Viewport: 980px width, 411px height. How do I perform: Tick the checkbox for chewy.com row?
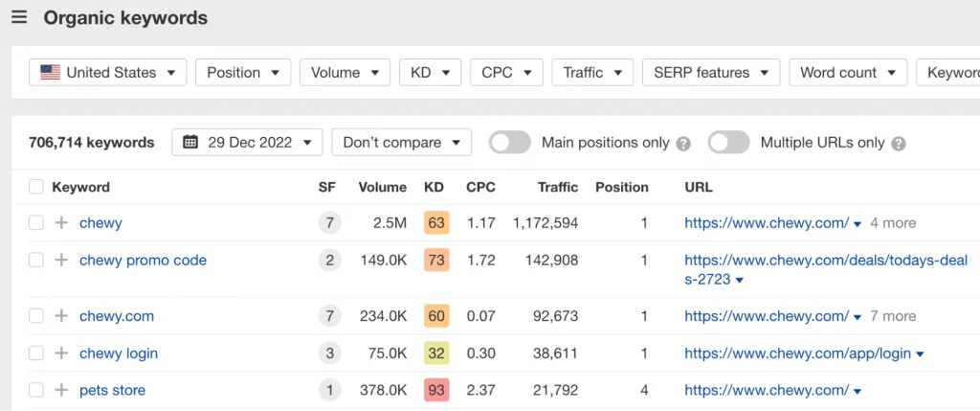tap(36, 316)
